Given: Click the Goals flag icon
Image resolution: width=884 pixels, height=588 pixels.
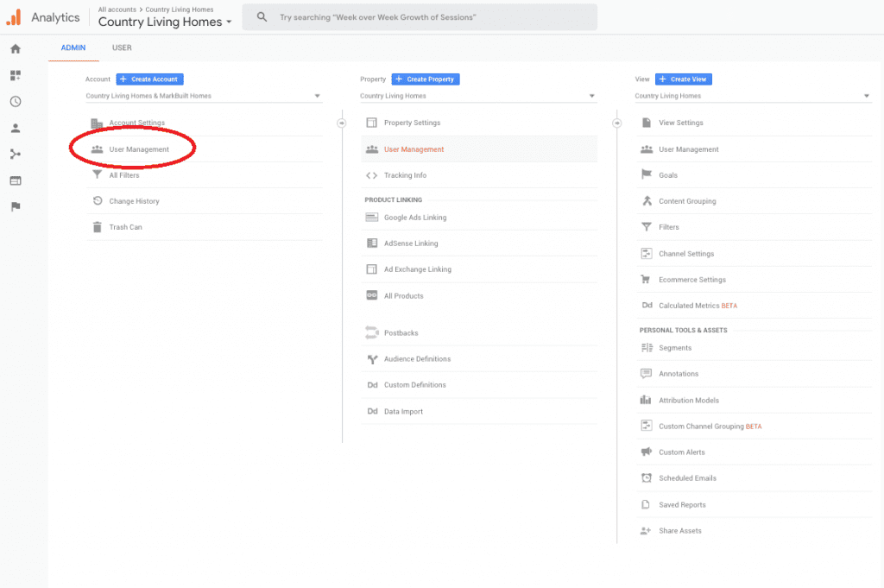Looking at the screenshot, I should pyautogui.click(x=647, y=174).
